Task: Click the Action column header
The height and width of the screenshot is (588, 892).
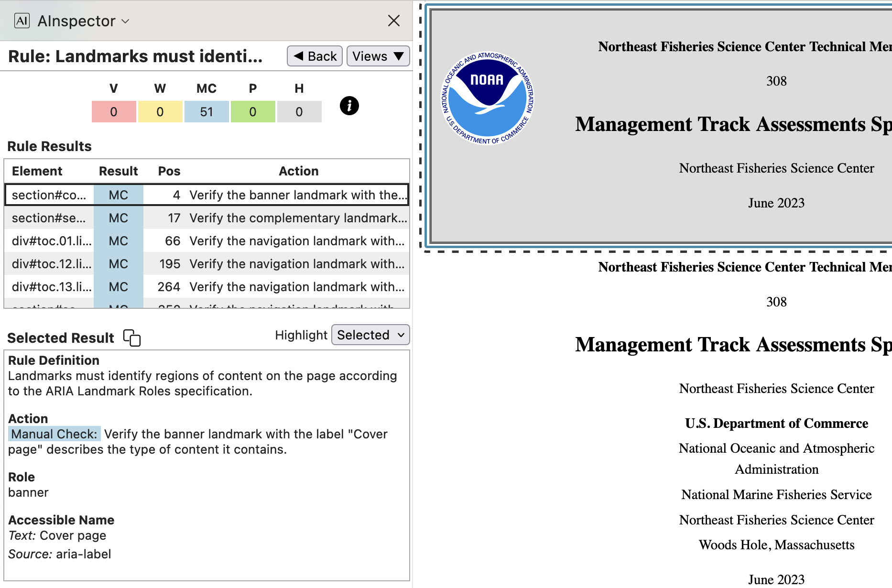Action: pyautogui.click(x=298, y=171)
